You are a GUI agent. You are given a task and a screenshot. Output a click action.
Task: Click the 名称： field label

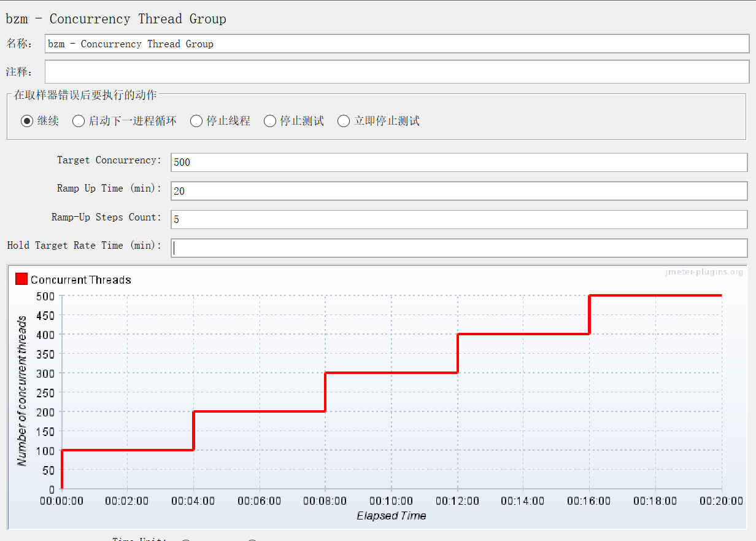click(x=19, y=44)
